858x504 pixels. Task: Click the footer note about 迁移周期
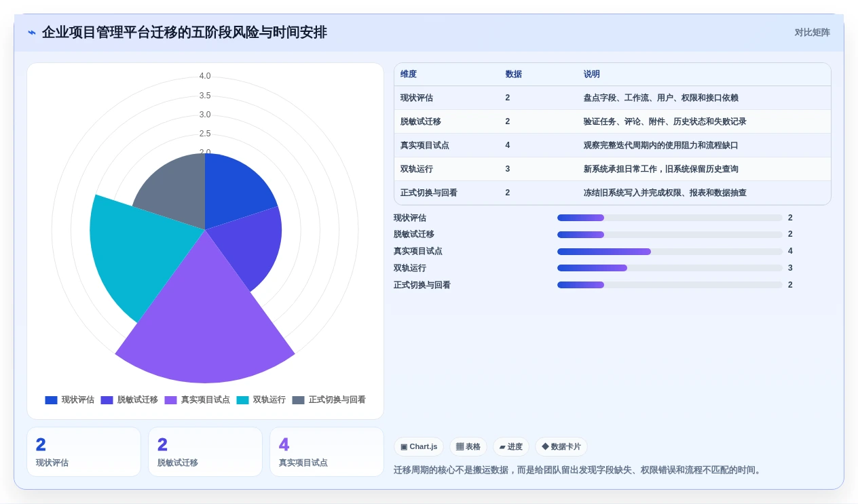click(x=578, y=470)
